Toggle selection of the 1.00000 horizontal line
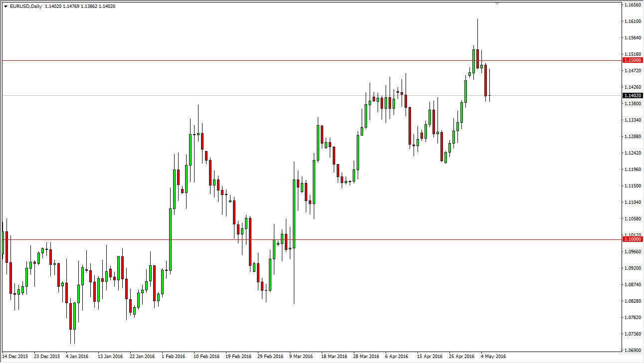 point(299,239)
